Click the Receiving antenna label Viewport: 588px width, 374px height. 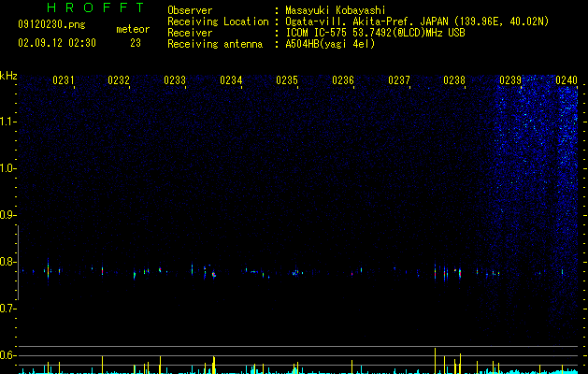[215, 44]
